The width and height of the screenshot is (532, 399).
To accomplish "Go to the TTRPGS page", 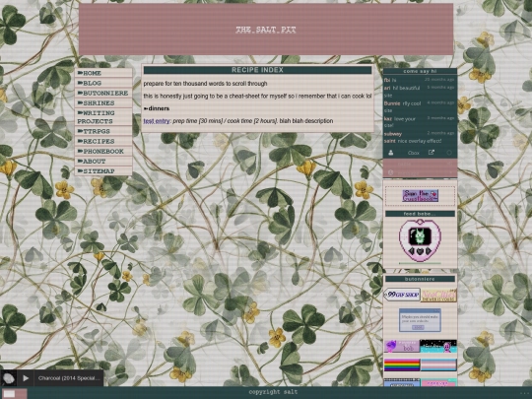I will pyautogui.click(x=103, y=131).
